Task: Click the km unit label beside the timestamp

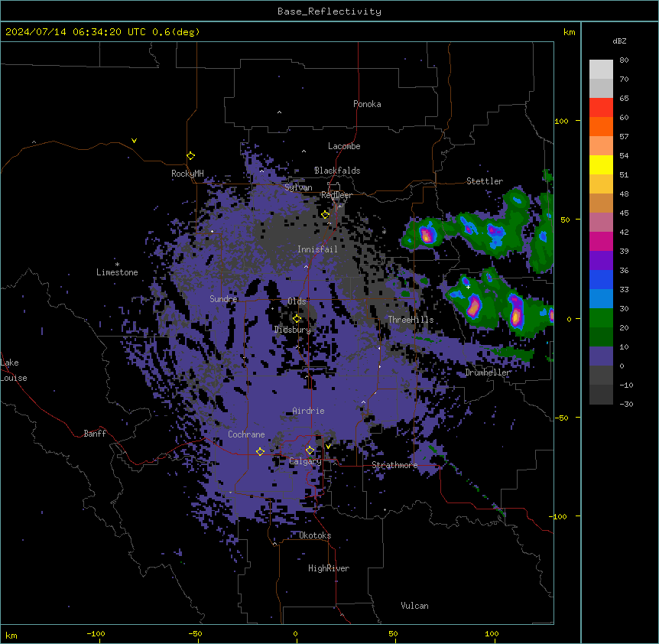Action: tap(570, 32)
